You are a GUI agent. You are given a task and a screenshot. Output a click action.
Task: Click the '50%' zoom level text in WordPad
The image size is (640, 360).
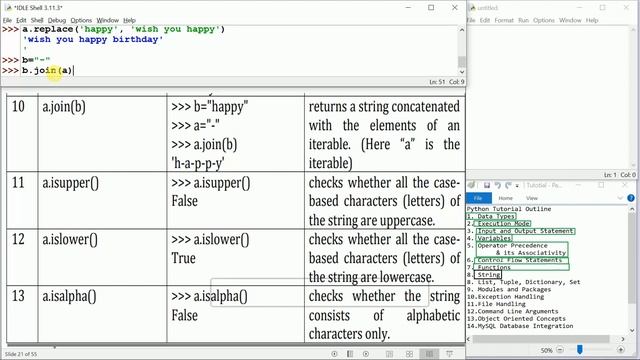547,350
